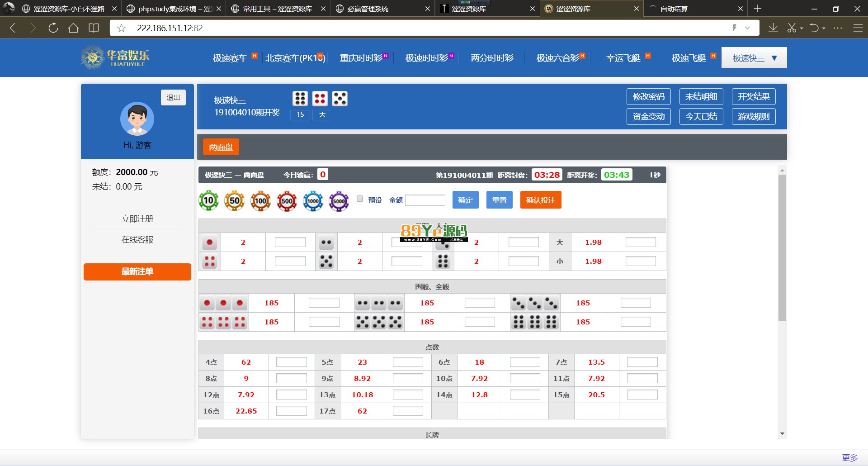Expand the screenshot tool dropdown arrow
This screenshot has width=868, height=466.
tap(802, 28)
